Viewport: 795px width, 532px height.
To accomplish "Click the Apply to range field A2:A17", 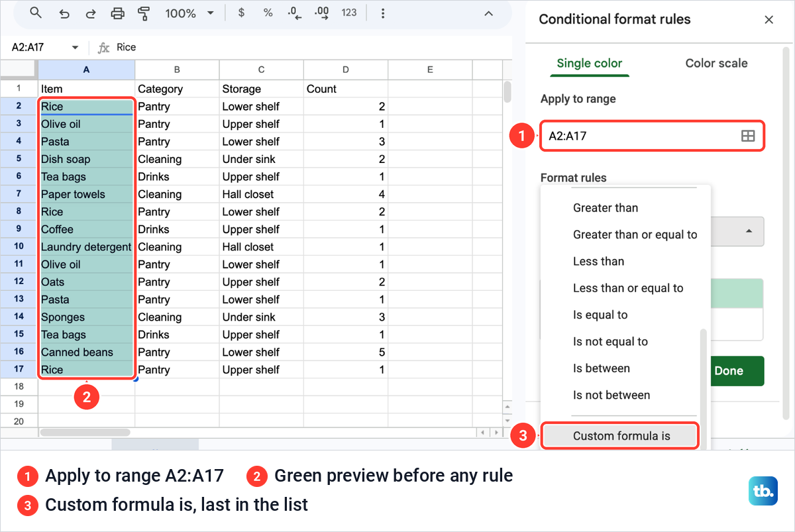I will tap(653, 136).
